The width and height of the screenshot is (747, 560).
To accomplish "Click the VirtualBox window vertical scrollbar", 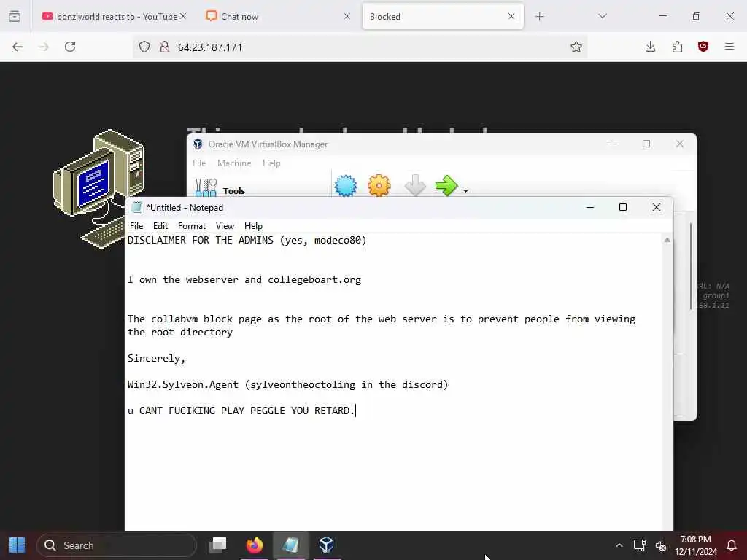I will pyautogui.click(x=690, y=267).
